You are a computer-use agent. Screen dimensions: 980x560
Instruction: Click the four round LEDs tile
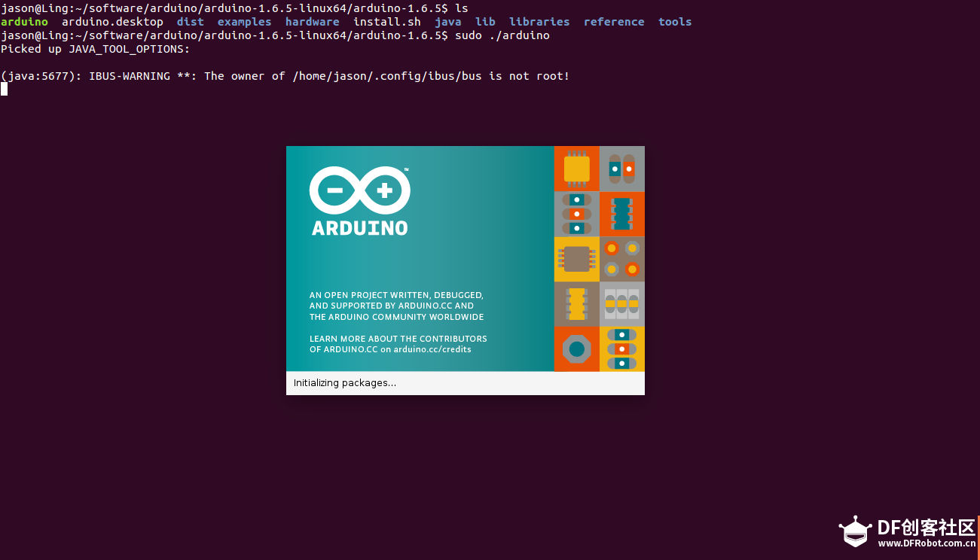coord(622,259)
